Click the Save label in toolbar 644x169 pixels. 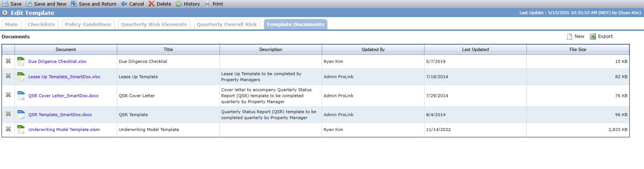coord(16,4)
